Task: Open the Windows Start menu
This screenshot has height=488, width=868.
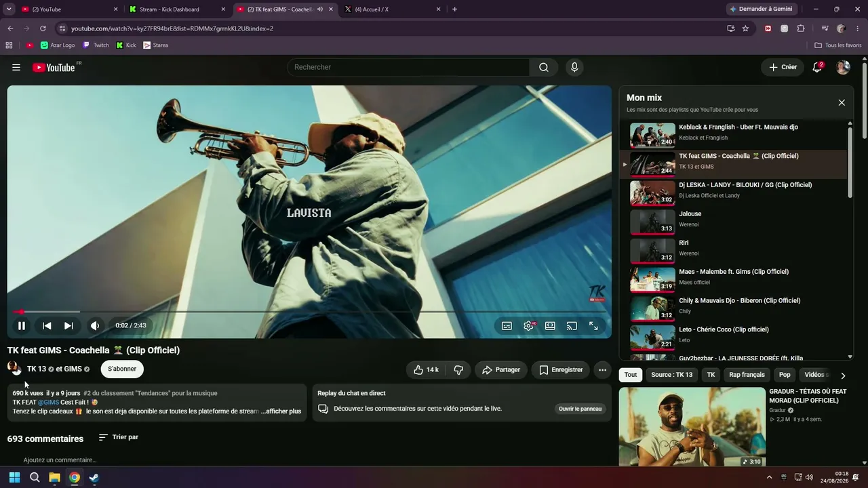Action: click(x=14, y=478)
